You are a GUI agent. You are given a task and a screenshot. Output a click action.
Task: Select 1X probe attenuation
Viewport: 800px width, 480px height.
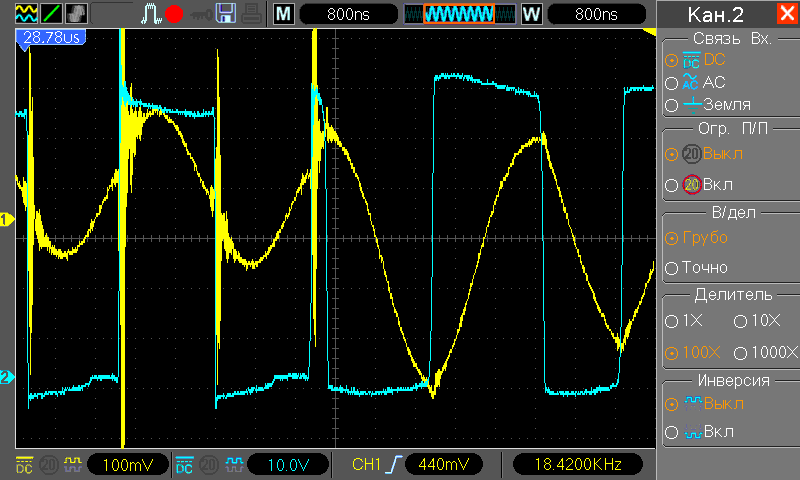(684, 321)
